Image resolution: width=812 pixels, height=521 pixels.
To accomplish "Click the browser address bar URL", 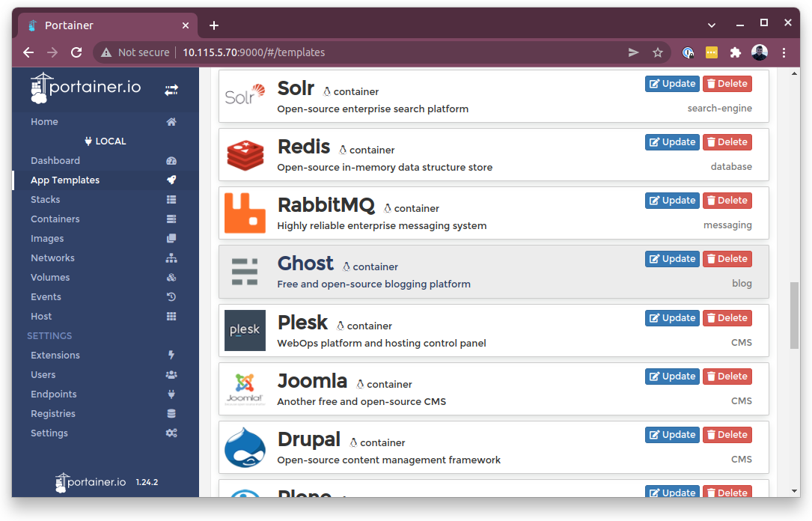I will coord(254,52).
